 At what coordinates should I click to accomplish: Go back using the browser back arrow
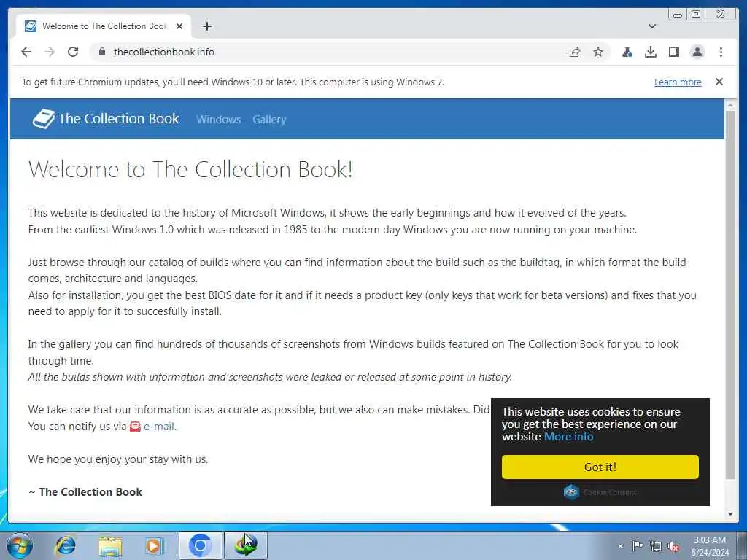26,52
